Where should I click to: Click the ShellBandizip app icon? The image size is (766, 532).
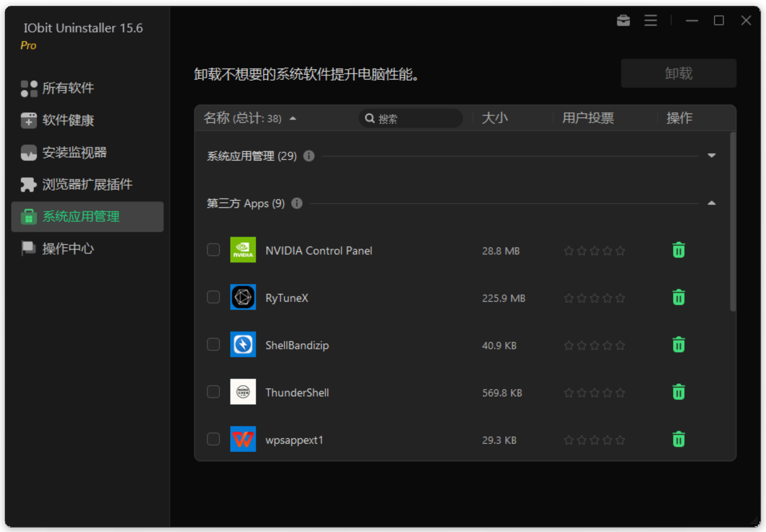pos(243,344)
